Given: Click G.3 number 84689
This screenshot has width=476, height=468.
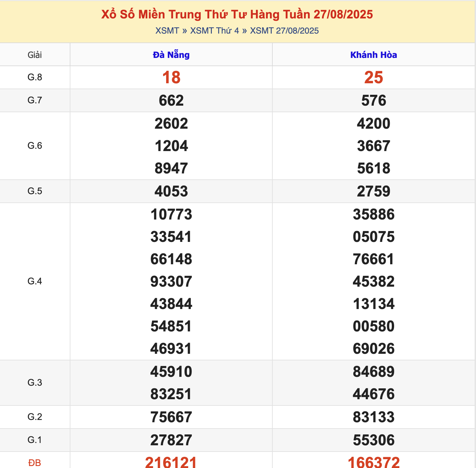Looking at the screenshot, I should pyautogui.click(x=374, y=372).
